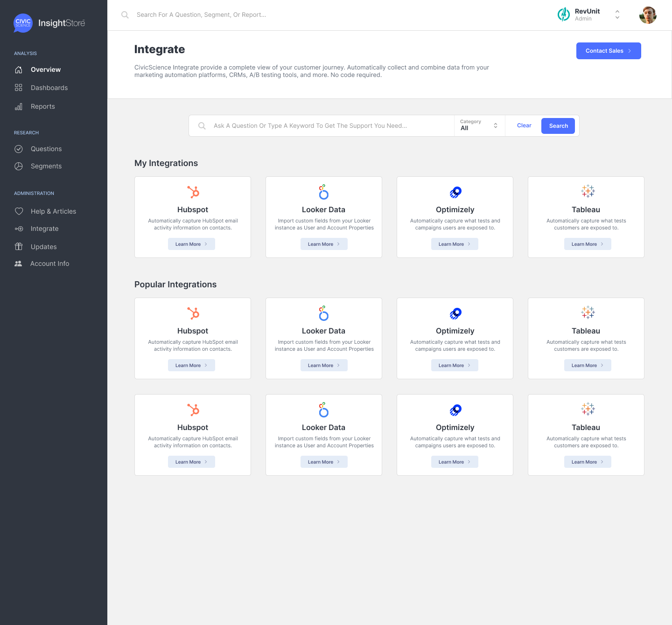
Task: Click Optimizely logo in last Popular Integrations row
Action: click(455, 410)
